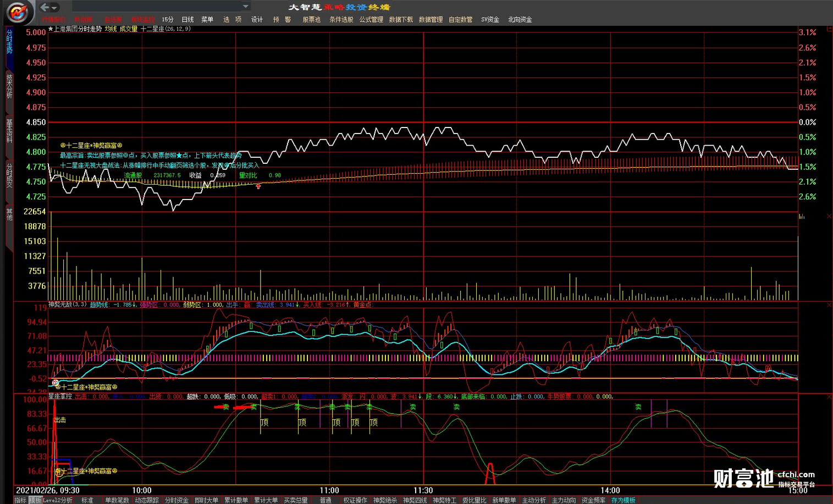
Task: Click 存为模板 to save template
Action: [623, 500]
